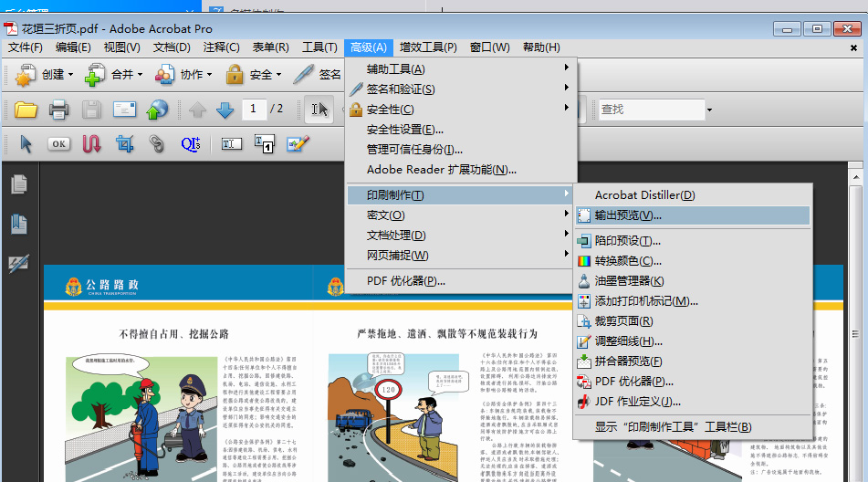The image size is (868, 482).
Task: Click the Collaborate people icon
Action: [x=164, y=75]
